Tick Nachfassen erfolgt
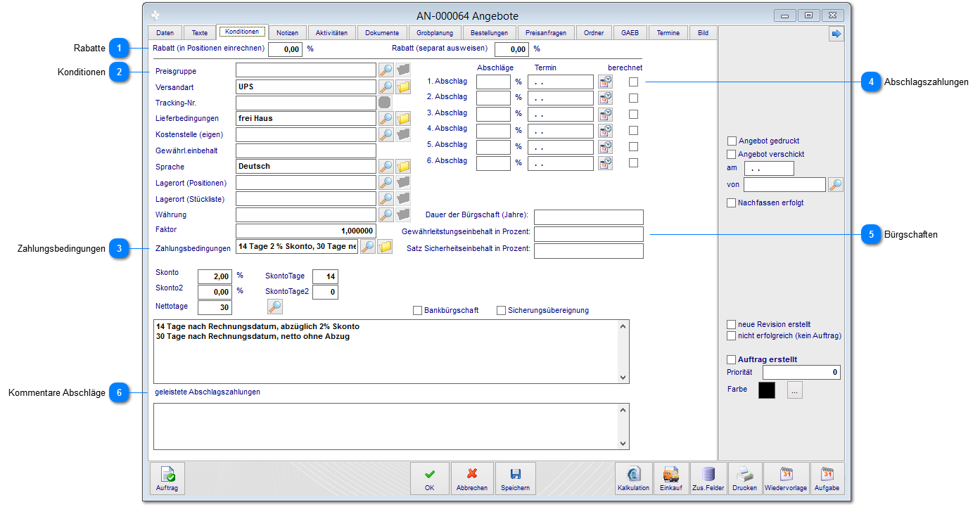The height and width of the screenshot is (507, 980). (x=732, y=203)
